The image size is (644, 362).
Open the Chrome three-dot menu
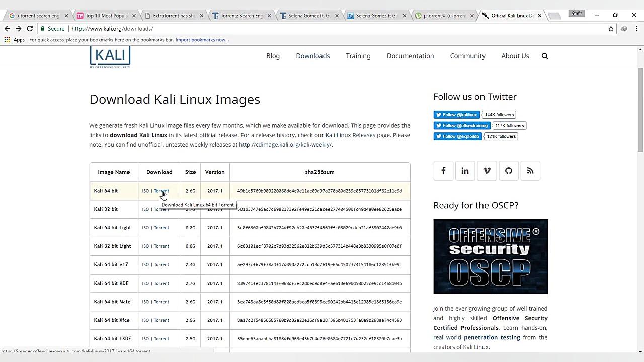[x=636, y=29]
